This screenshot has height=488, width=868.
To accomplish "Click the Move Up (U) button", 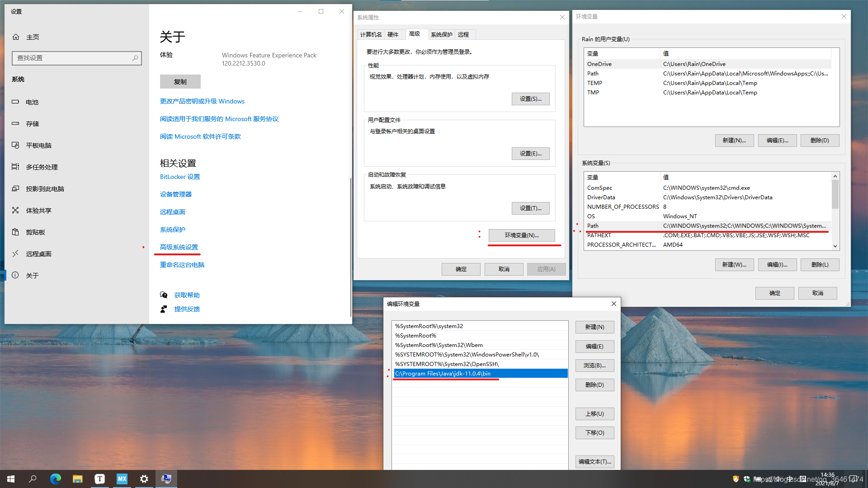I will pyautogui.click(x=594, y=414).
